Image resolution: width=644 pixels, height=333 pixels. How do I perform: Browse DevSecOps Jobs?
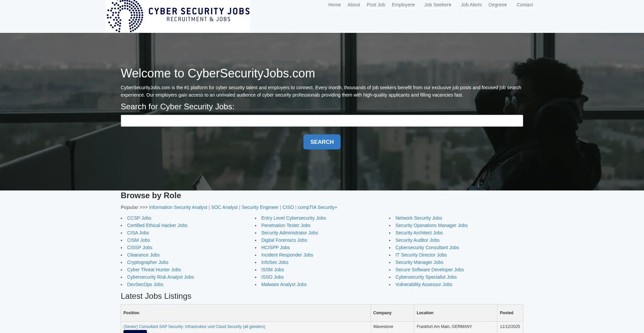coord(145,284)
